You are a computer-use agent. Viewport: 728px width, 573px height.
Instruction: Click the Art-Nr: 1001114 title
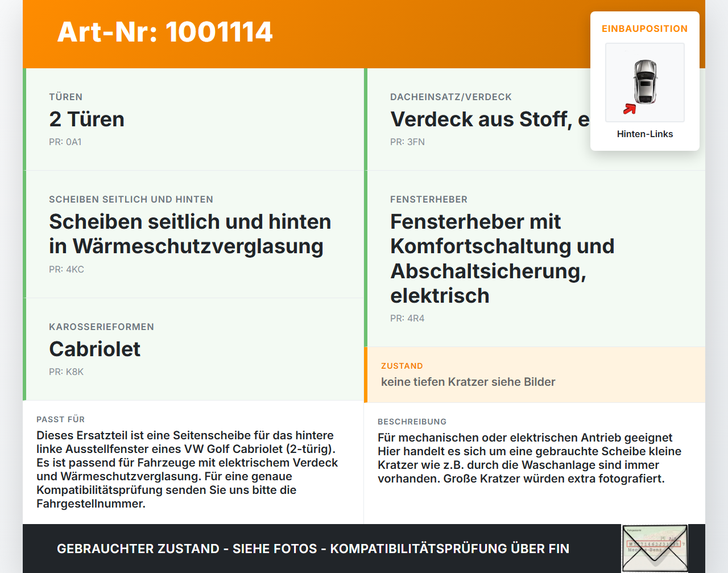pyautogui.click(x=165, y=32)
